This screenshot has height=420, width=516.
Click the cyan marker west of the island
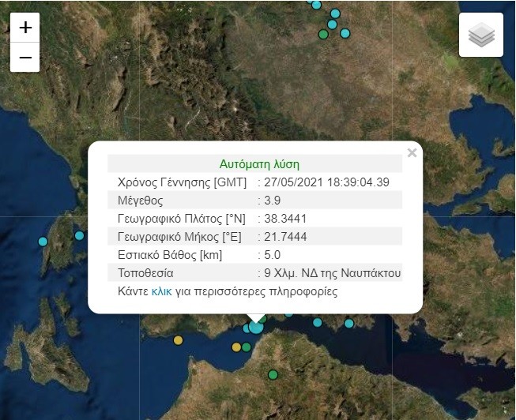pos(43,242)
